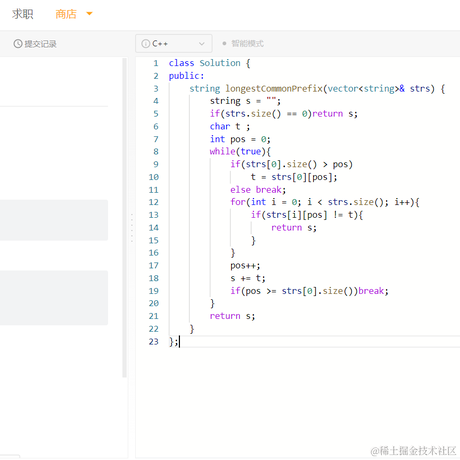Place cursor after '};' on line 23
Screen dimensions: 460x460
click(x=179, y=341)
